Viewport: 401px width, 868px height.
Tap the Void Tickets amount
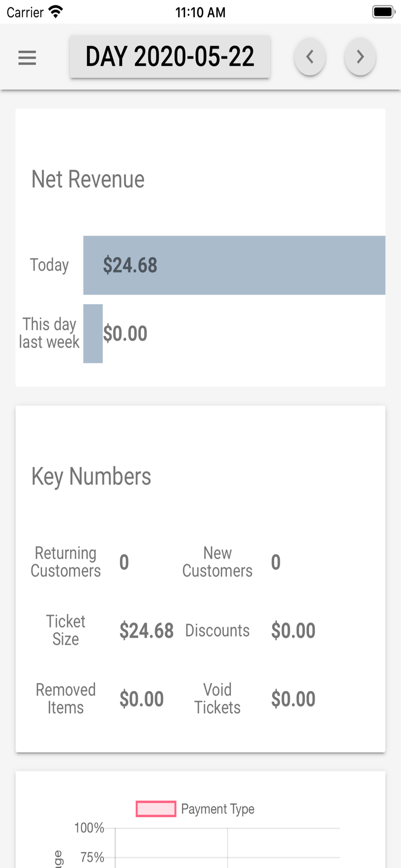point(293,699)
